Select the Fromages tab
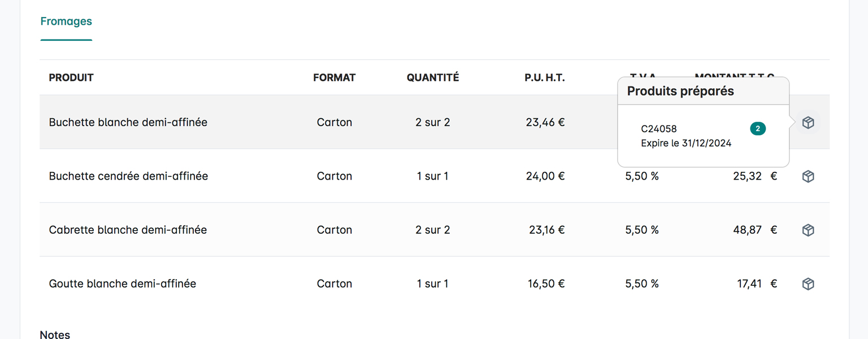 pos(66,21)
